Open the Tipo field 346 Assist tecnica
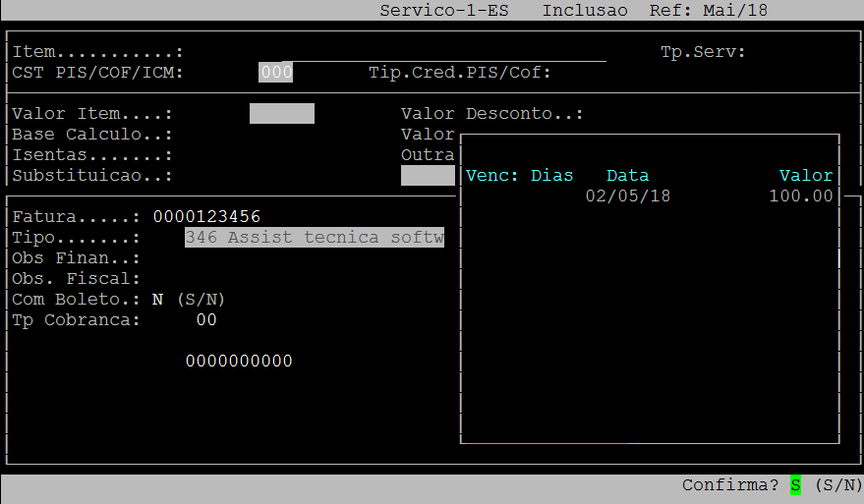The width and height of the screenshot is (864, 504). point(315,238)
